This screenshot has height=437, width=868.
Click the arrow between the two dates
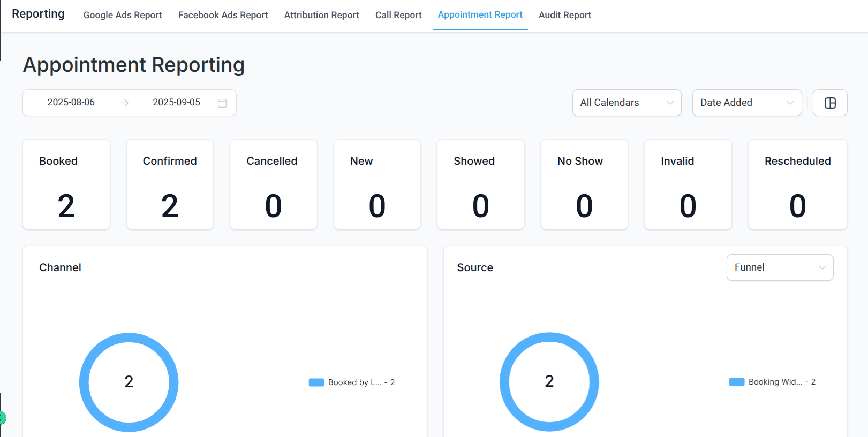click(124, 103)
